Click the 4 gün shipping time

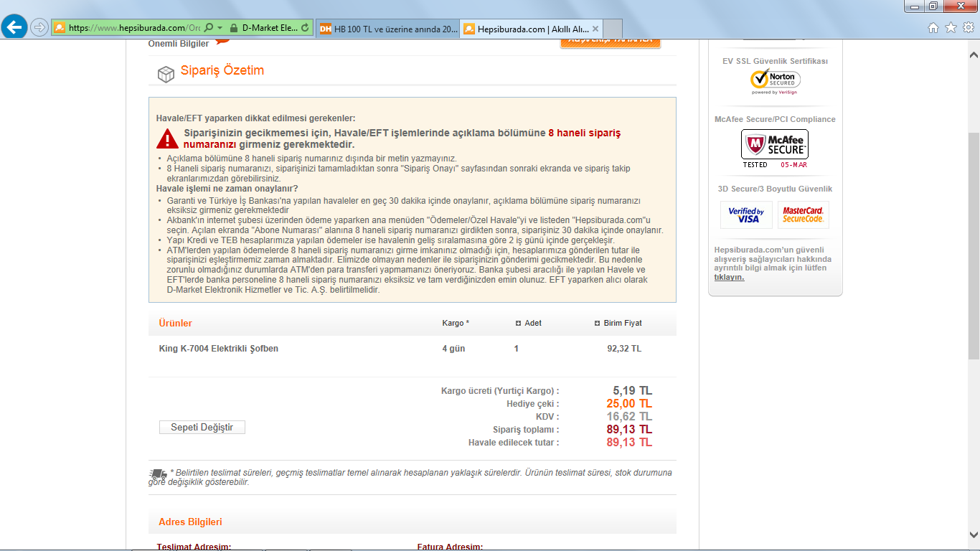(453, 349)
